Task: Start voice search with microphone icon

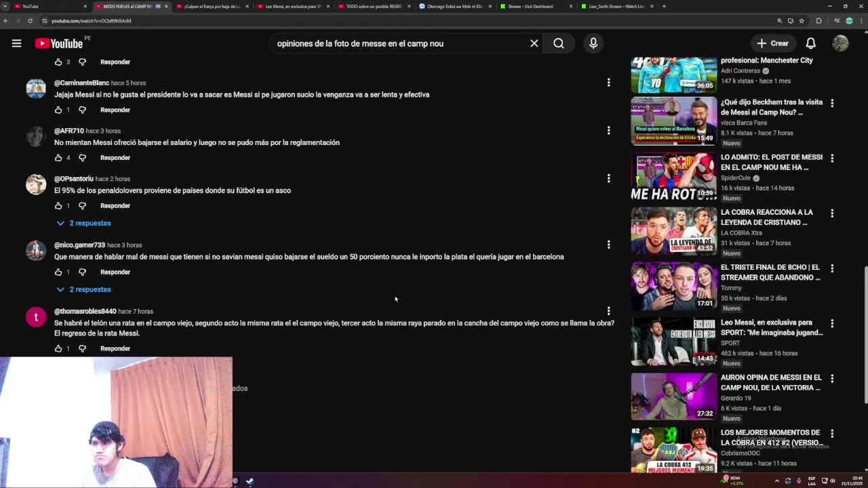Action: (593, 43)
